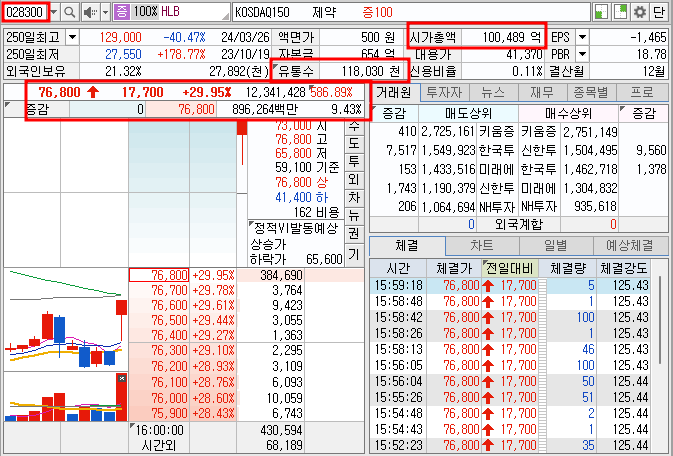Image resolution: width=673 pixels, height=456 pixels.
Task: Click the 76,800 top order book price
Action: (159, 275)
